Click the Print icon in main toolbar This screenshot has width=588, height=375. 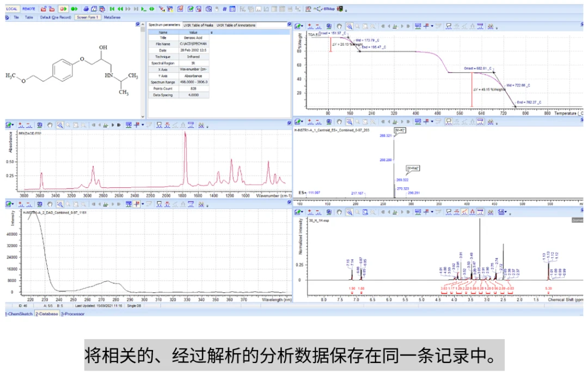(86, 9)
